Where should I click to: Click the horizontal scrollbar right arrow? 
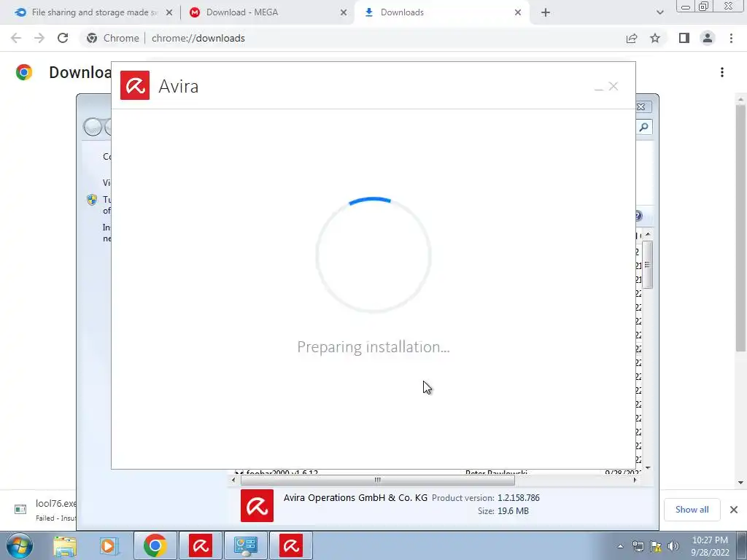click(635, 480)
